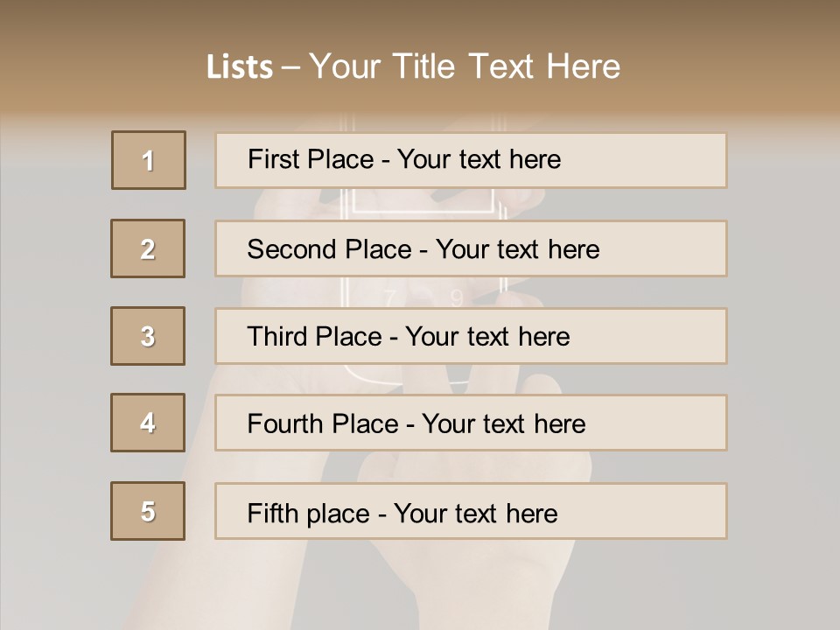This screenshot has width=840, height=630.
Task: Click the dash in the slide title
Action: pyautogui.click(x=291, y=67)
